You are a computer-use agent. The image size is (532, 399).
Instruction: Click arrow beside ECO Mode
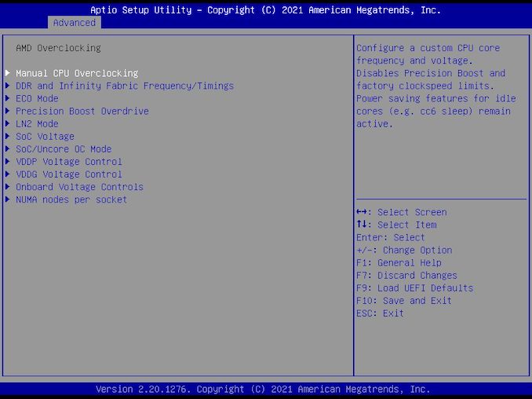8,98
